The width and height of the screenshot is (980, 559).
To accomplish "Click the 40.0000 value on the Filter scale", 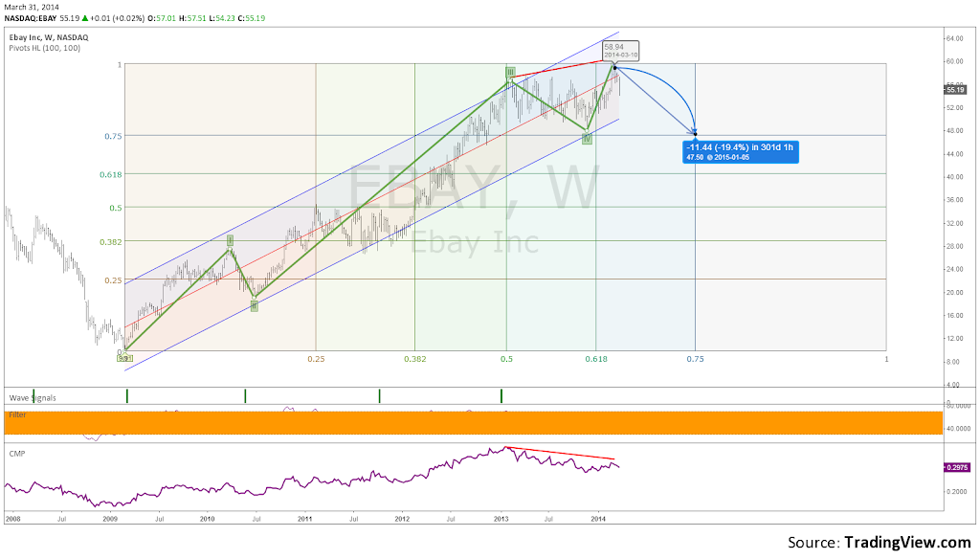I will (x=956, y=429).
